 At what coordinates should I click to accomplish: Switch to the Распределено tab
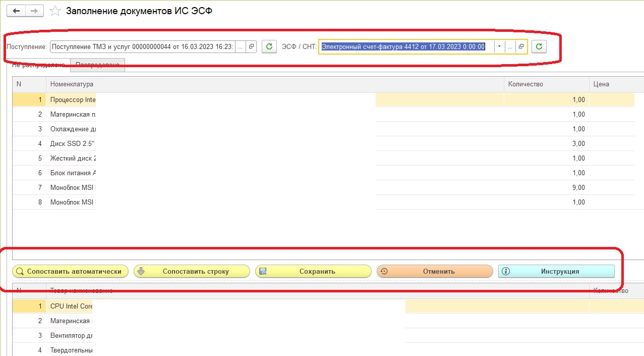(97, 64)
